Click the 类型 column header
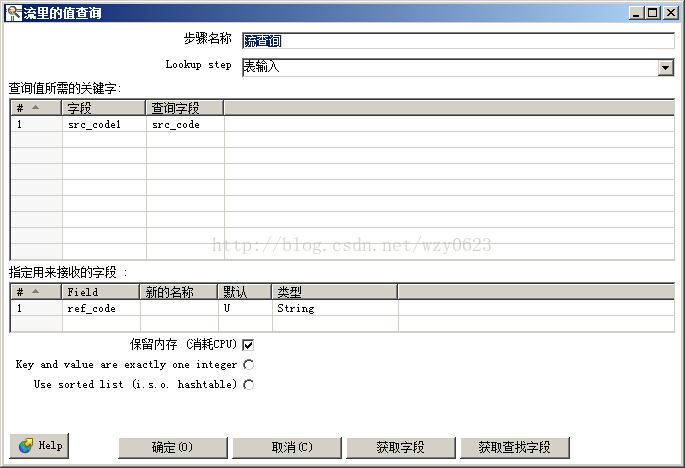685x468 pixels. (x=335, y=291)
